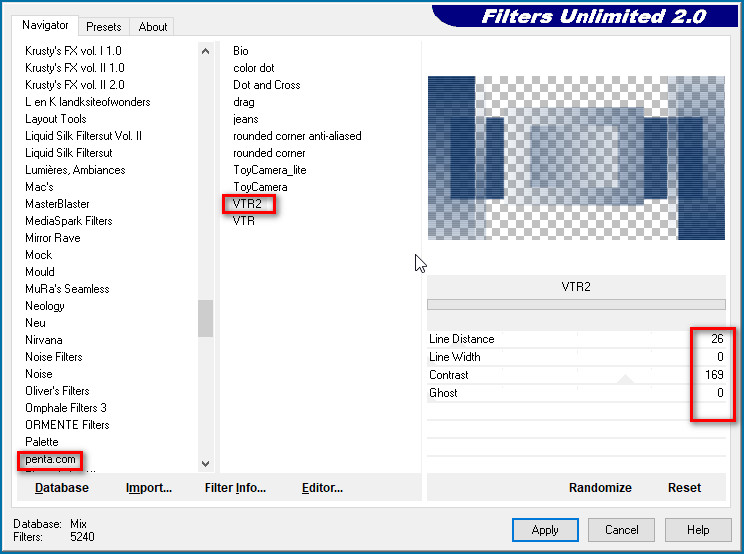This screenshot has width=744, height=554.
Task: Click the filter preview image
Action: (x=576, y=158)
